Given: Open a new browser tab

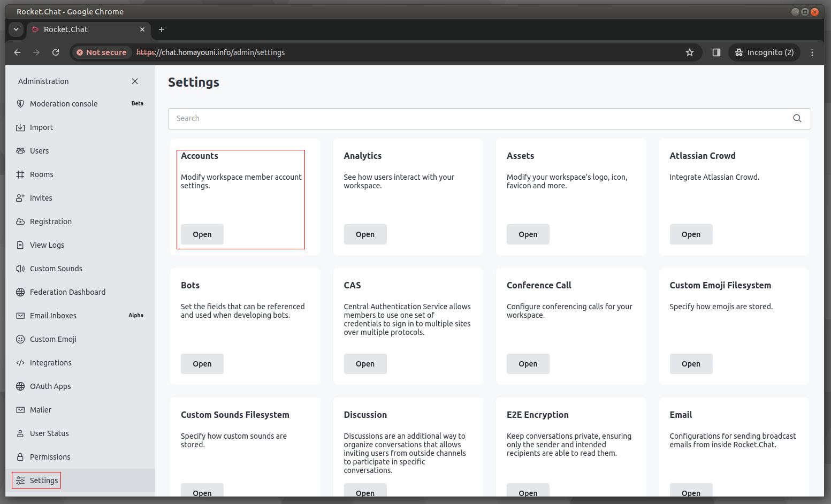Looking at the screenshot, I should 162,29.
